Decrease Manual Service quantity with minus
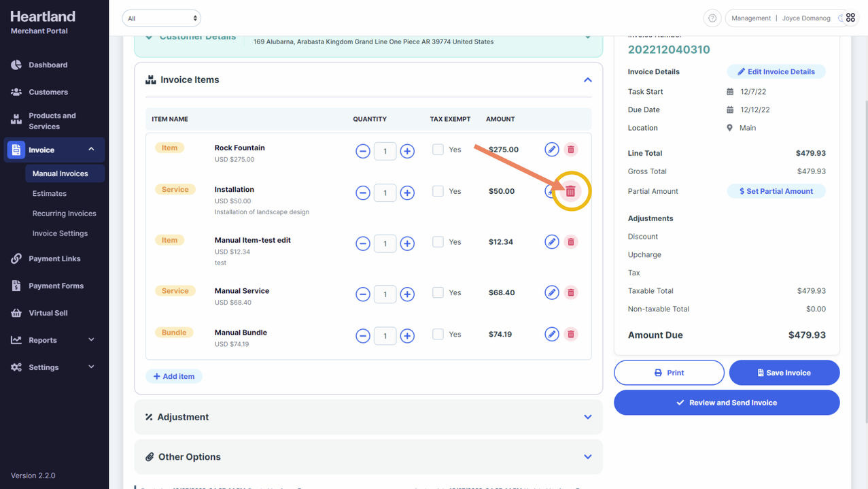This screenshot has width=868, height=489. coord(363,294)
